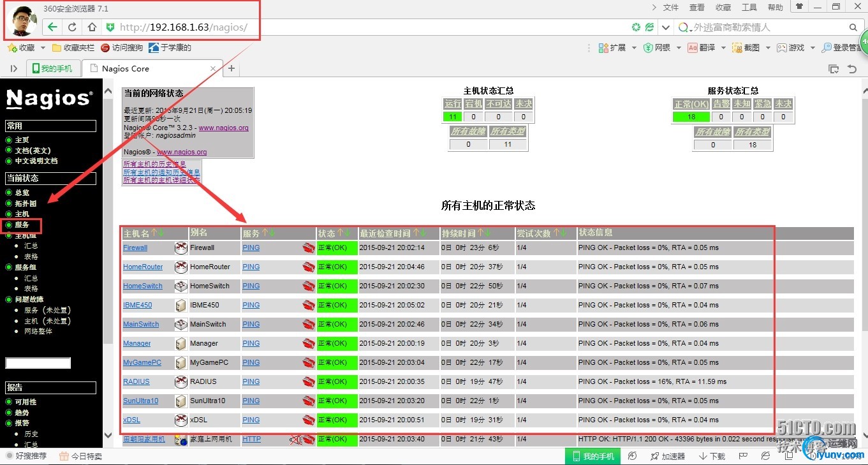Open 加速器 in the status bar
Image resolution: width=868 pixels, height=465 pixels.
pyautogui.click(x=667, y=456)
